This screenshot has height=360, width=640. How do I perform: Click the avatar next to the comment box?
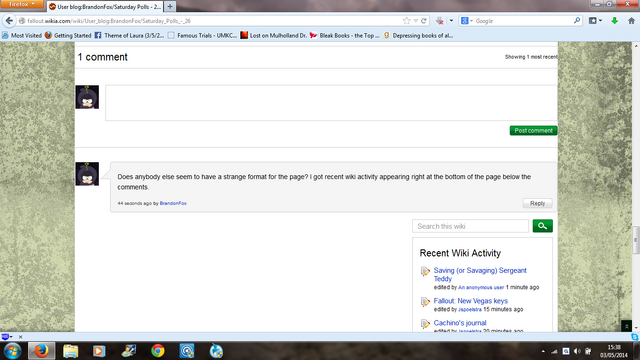click(87, 97)
